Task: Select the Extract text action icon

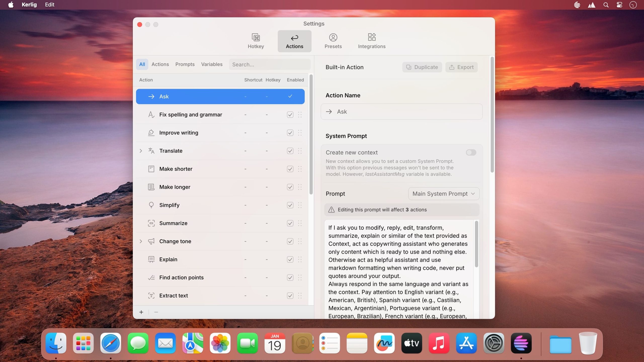Action: pyautogui.click(x=151, y=295)
